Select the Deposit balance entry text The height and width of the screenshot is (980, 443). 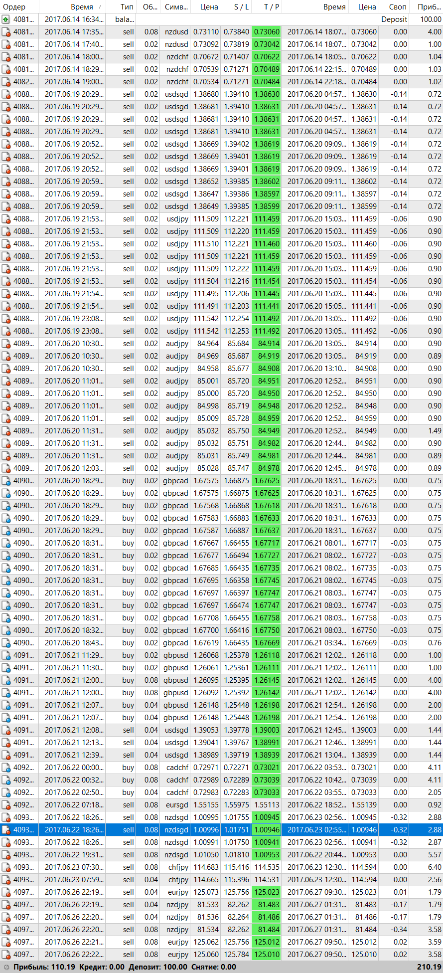tap(394, 19)
